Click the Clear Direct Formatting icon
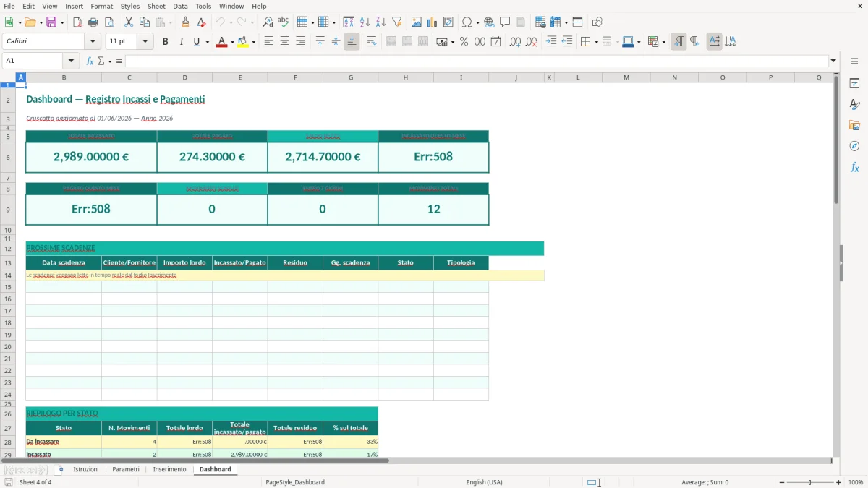This screenshot has width=868, height=488. pyautogui.click(x=202, y=22)
